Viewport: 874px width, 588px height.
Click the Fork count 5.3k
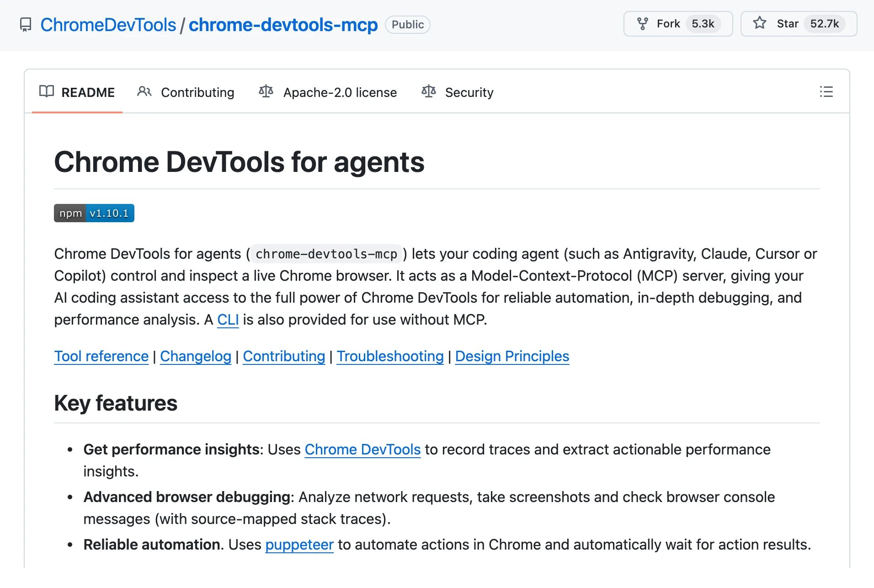click(703, 24)
